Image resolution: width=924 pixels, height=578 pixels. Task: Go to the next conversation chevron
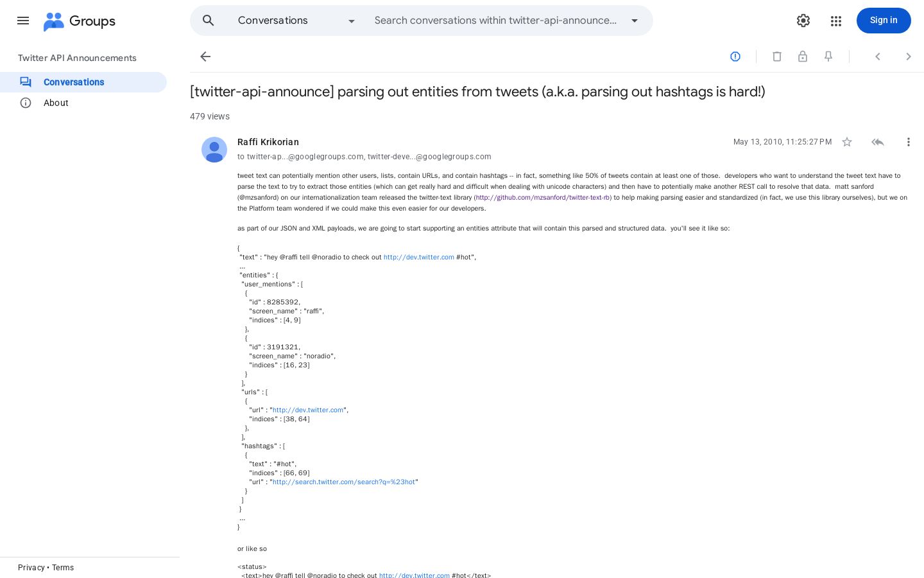click(x=908, y=57)
